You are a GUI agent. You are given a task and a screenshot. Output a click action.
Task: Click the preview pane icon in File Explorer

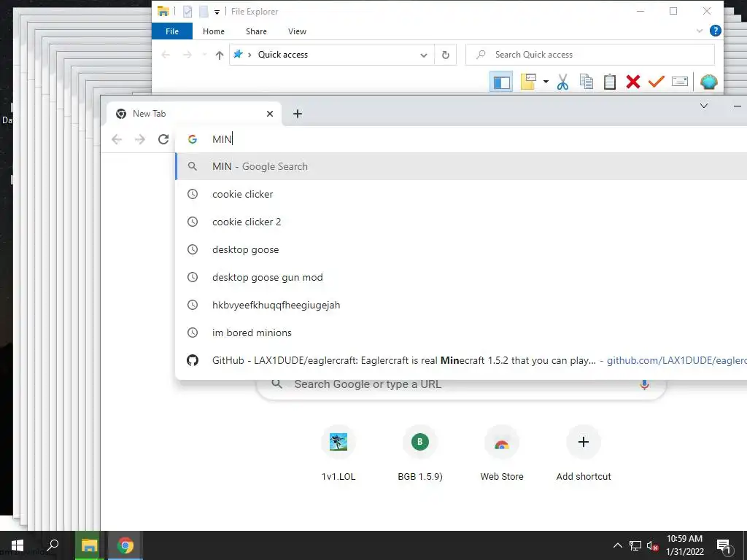tap(501, 82)
